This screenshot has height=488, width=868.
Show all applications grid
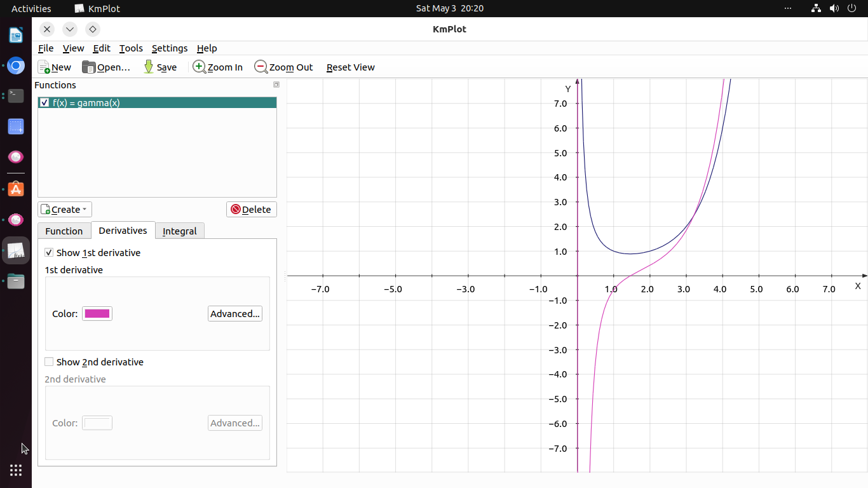[16, 470]
